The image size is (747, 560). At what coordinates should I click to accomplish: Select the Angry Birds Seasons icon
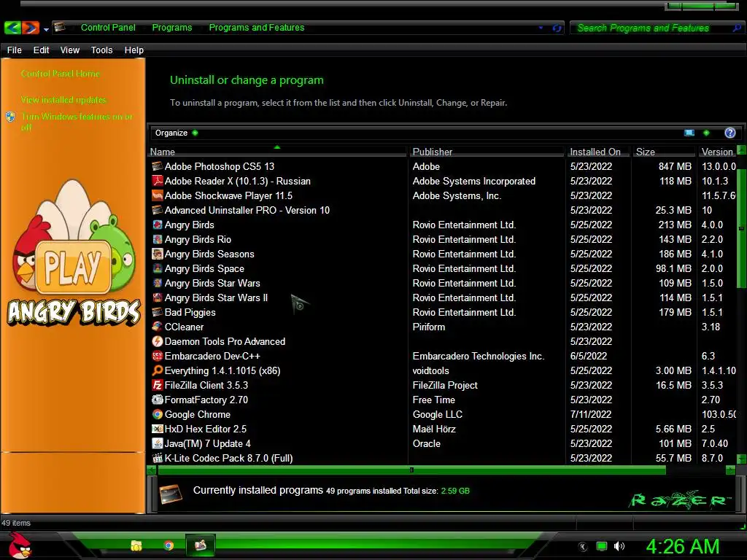click(x=158, y=254)
